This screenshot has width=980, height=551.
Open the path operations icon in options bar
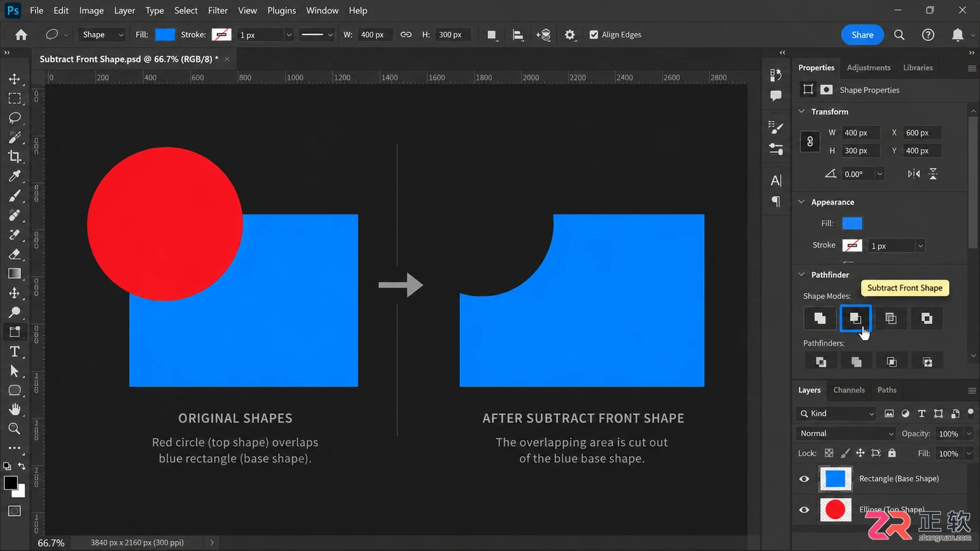pos(491,35)
